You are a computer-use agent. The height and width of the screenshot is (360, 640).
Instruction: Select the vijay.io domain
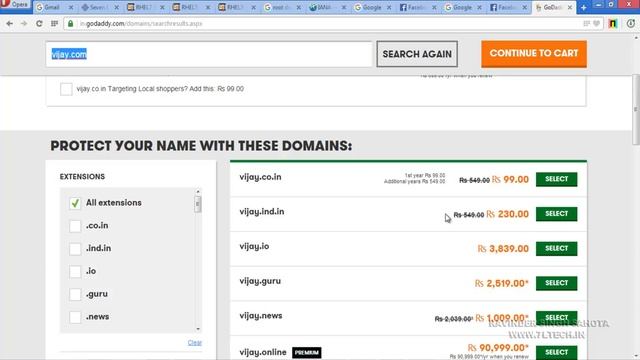coord(556,249)
